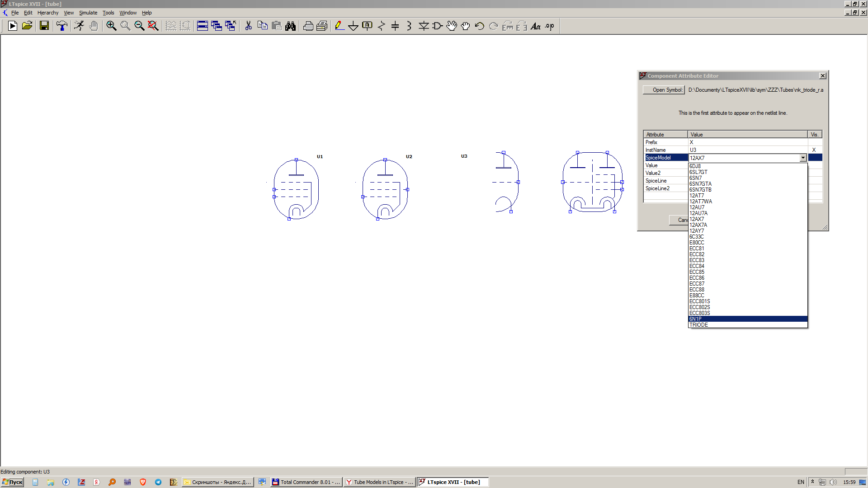Open the Help menu

coord(146,13)
